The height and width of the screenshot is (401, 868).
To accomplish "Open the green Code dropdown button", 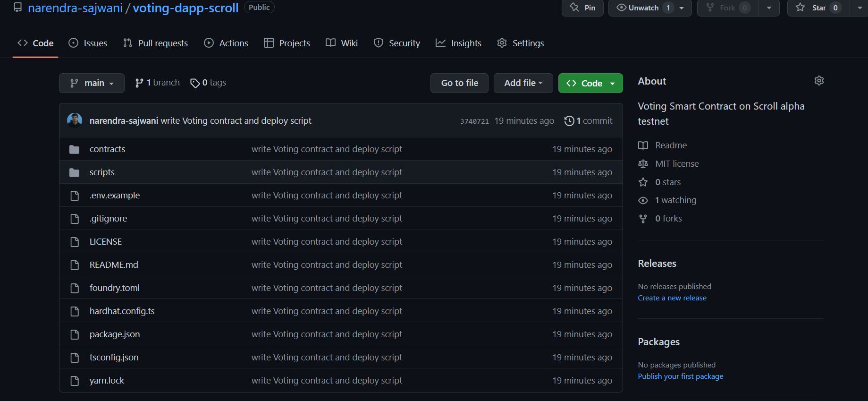I will point(590,83).
